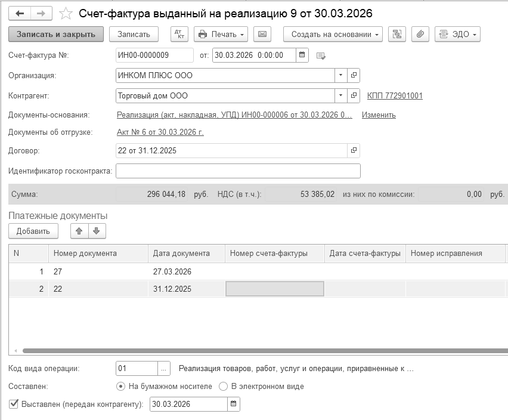Click the comment icon beside the date
The height and width of the screenshot is (420, 508).
(x=321, y=55)
